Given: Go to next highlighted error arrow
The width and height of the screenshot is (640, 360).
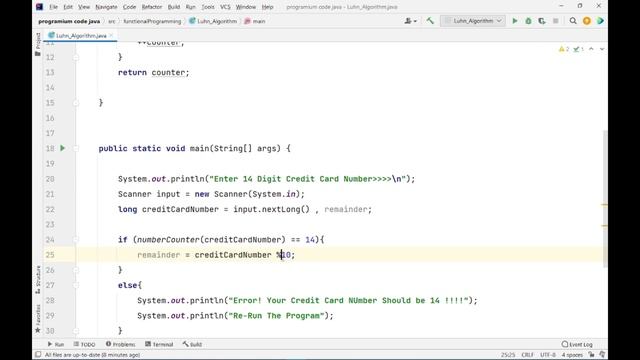Looking at the screenshot, I should click(x=602, y=49).
